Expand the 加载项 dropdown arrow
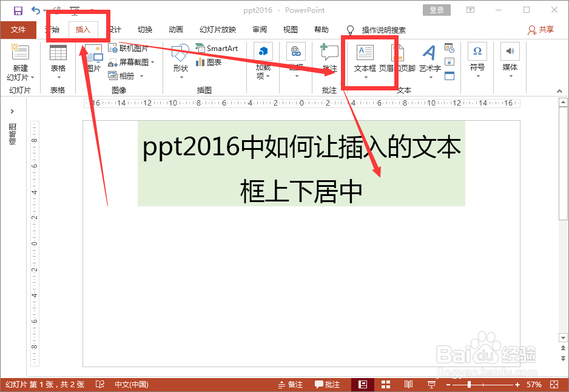Viewport: 569px width, 392px height. pyautogui.click(x=268, y=76)
